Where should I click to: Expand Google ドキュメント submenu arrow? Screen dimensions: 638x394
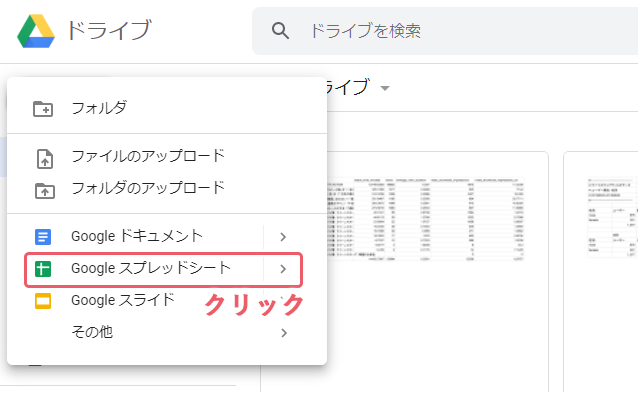(x=283, y=237)
